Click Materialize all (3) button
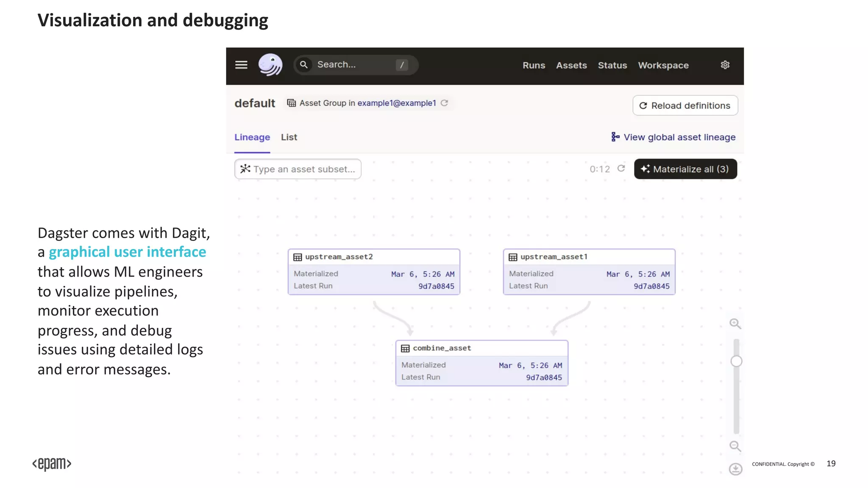The width and height of the screenshot is (868, 488). click(685, 169)
